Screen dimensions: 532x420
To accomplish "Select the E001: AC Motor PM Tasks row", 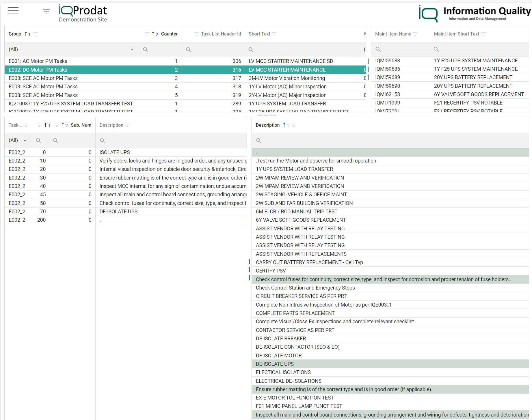I will point(38,61).
